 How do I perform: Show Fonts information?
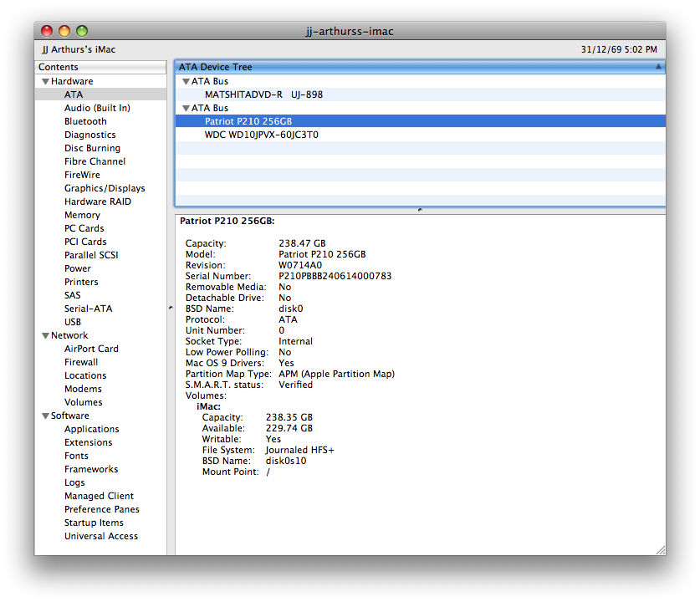pyautogui.click(x=76, y=456)
